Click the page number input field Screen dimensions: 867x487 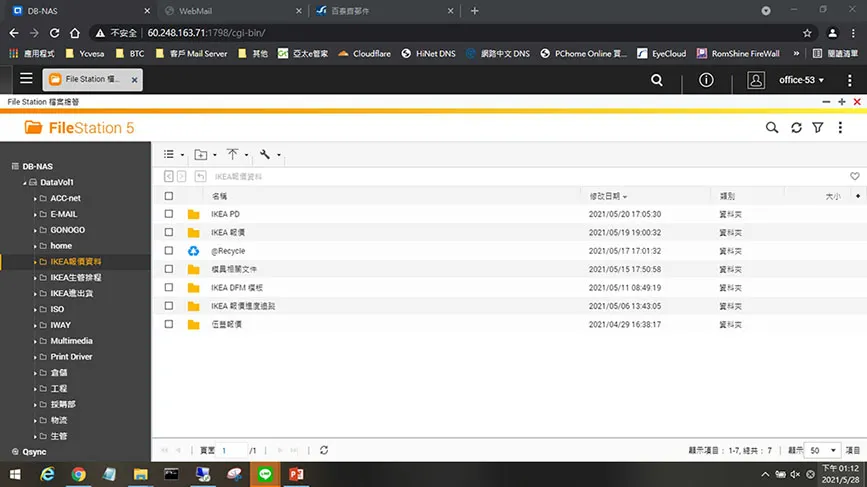232,450
